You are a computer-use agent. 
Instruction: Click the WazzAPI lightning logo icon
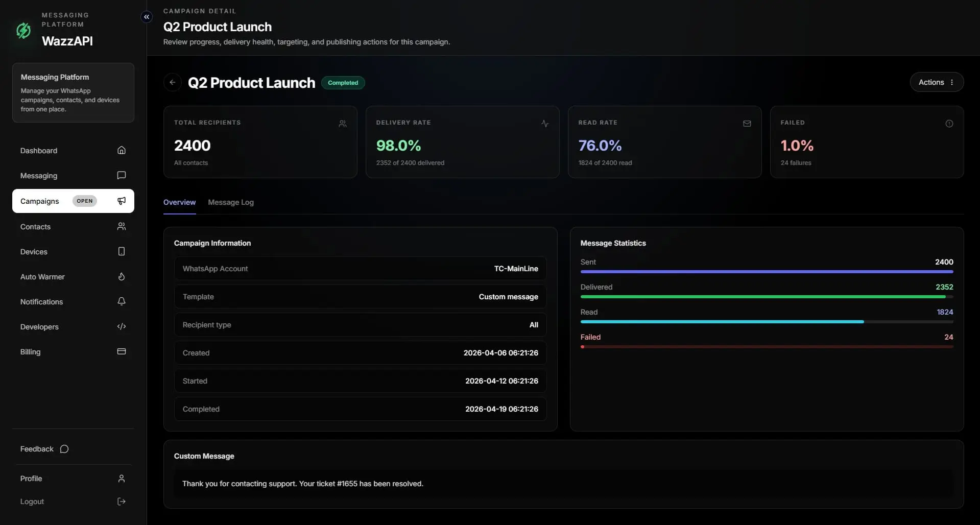click(x=23, y=31)
